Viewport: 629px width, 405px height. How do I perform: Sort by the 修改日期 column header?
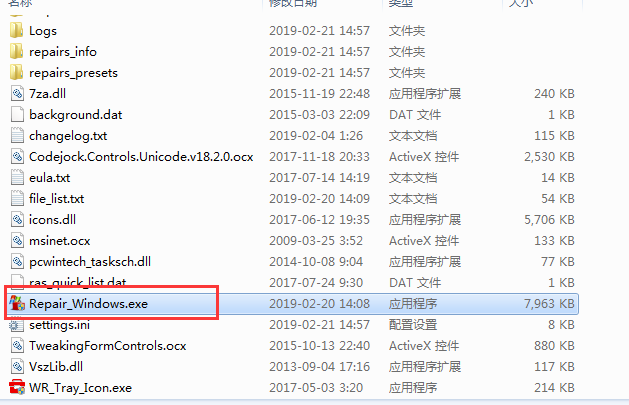pyautogui.click(x=293, y=3)
